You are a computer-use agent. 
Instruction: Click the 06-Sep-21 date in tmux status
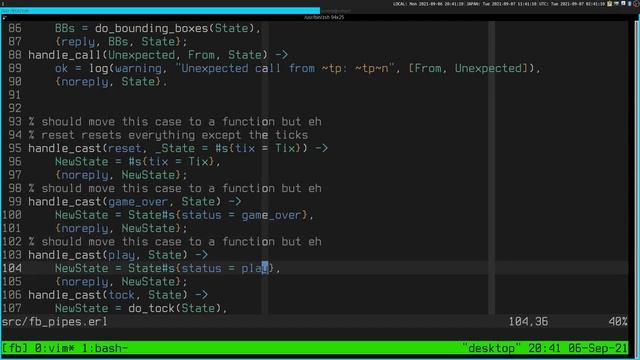pyautogui.click(x=598, y=348)
